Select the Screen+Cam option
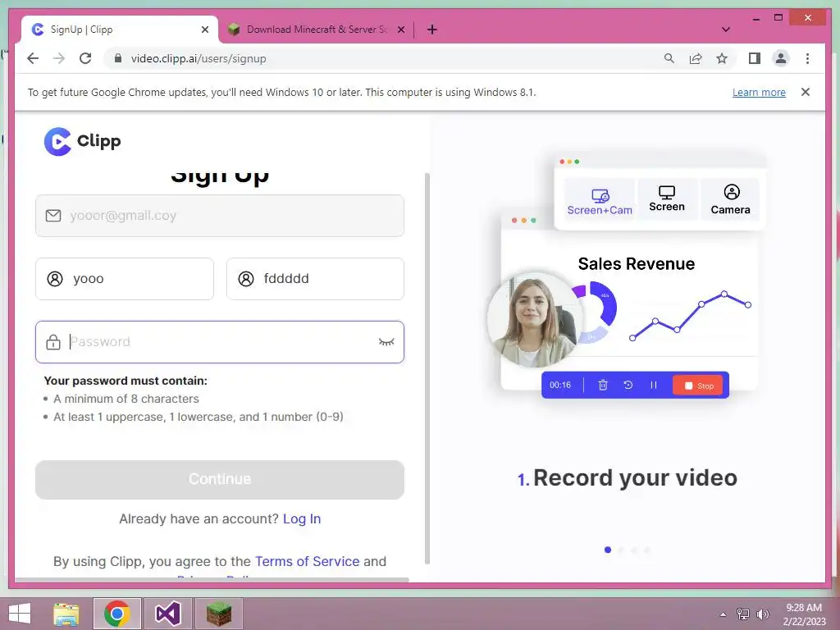The width and height of the screenshot is (840, 630). click(600, 202)
